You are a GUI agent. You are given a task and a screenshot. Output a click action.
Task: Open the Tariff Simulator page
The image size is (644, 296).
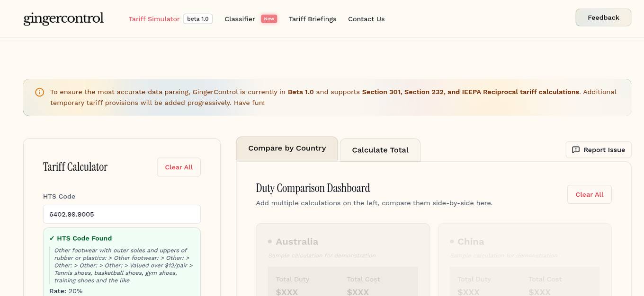[154, 19]
